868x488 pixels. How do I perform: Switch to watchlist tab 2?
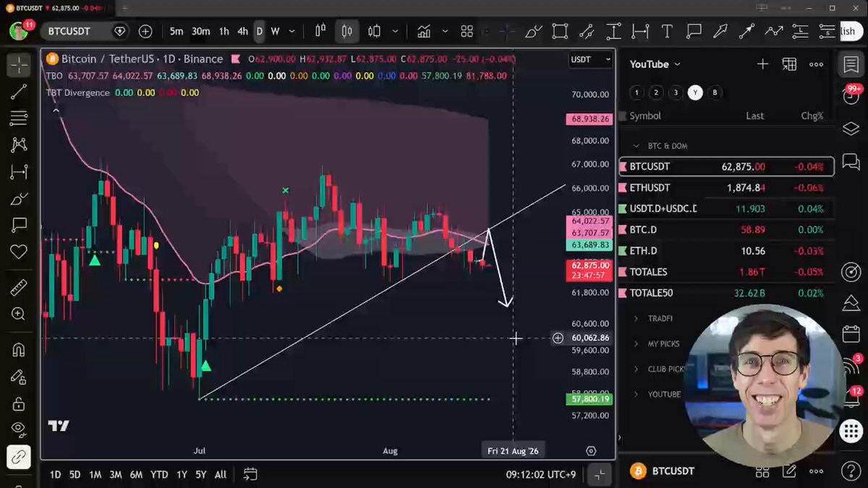(x=656, y=93)
